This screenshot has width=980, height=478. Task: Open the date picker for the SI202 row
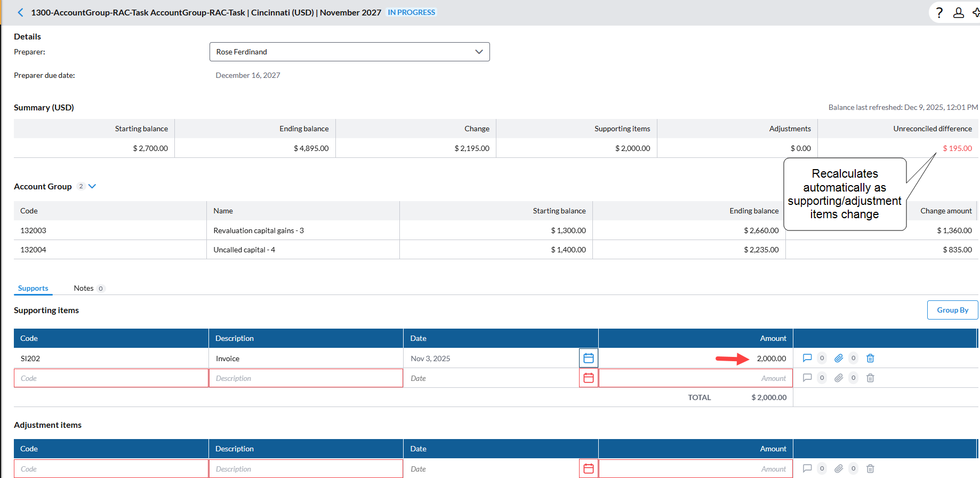[x=588, y=358]
